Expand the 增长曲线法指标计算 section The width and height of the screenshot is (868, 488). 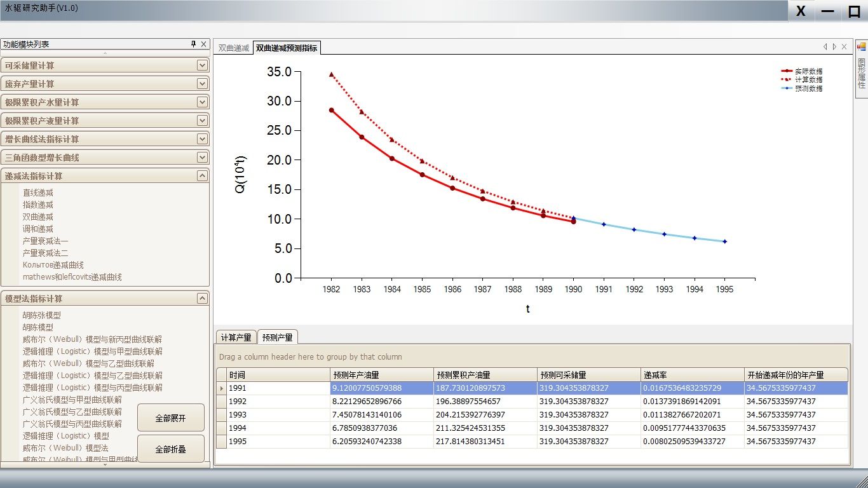(202, 139)
